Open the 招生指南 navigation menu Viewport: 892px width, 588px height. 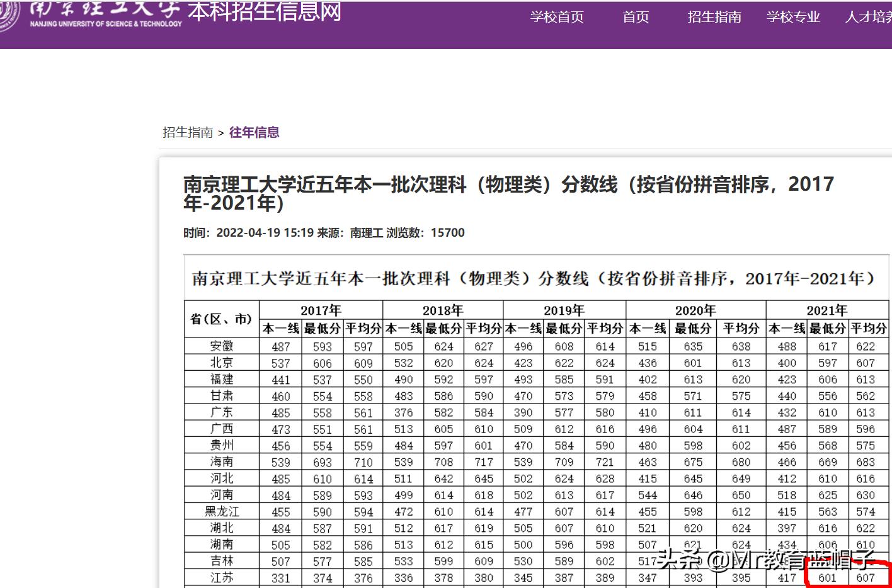point(714,17)
